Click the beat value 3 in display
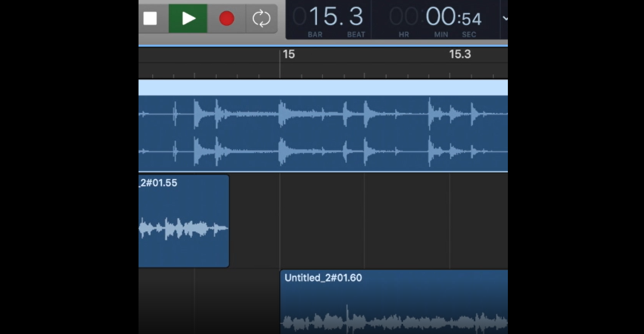Image resolution: width=644 pixels, height=334 pixels. 356,16
